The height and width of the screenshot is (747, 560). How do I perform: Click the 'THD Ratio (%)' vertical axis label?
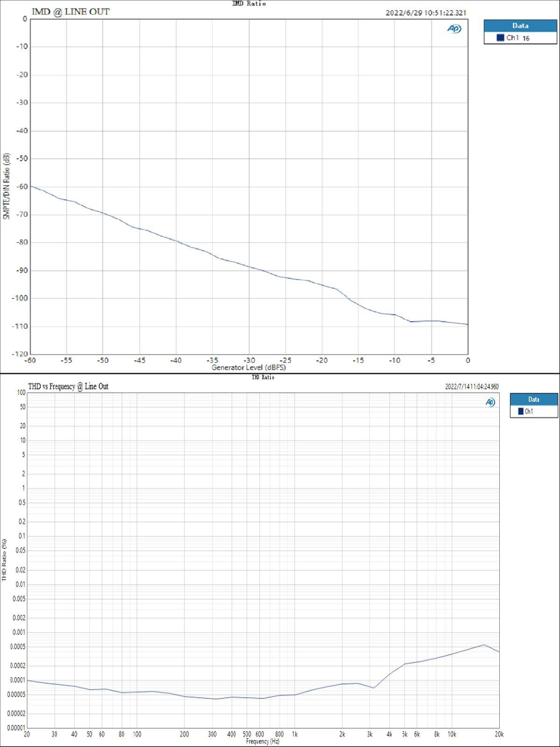pyautogui.click(x=4, y=560)
